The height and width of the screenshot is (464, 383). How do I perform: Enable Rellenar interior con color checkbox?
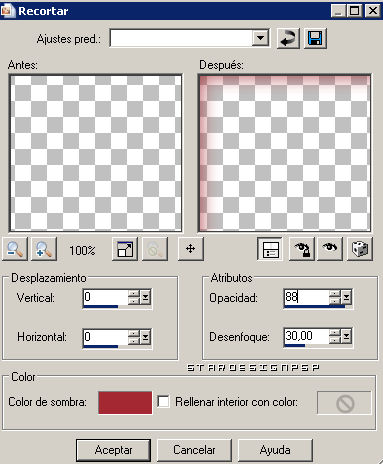163,402
